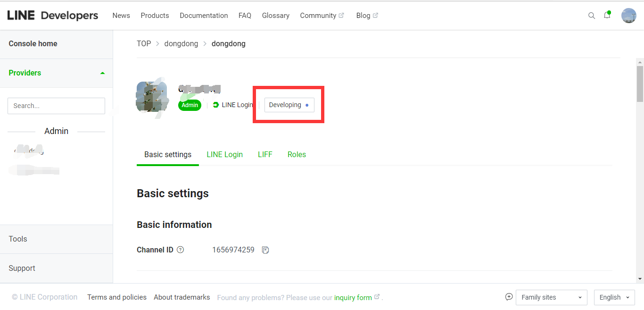
Task: Click the LINE Login channel type label
Action: coord(233,105)
